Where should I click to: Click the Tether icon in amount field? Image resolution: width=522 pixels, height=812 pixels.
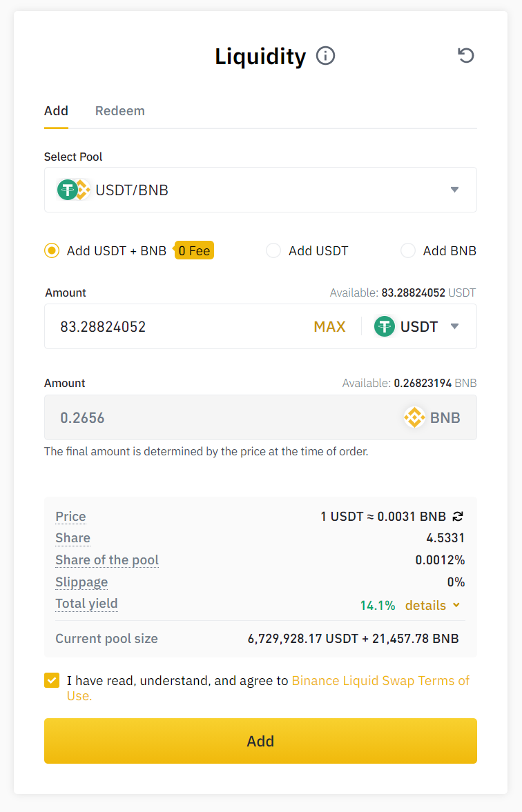tap(385, 326)
